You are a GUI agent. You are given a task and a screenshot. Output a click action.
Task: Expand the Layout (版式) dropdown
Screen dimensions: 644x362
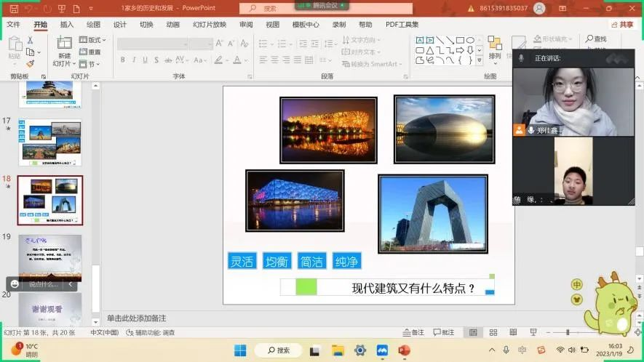pyautogui.click(x=95, y=41)
